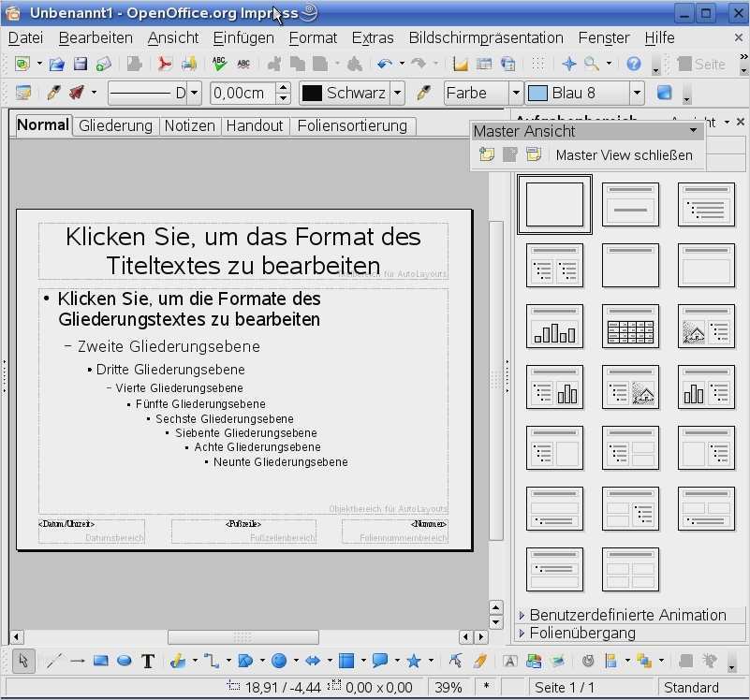This screenshot has height=700, width=750.
Task: Toggle automatic spellchecking in the toolbar
Action: point(244,66)
